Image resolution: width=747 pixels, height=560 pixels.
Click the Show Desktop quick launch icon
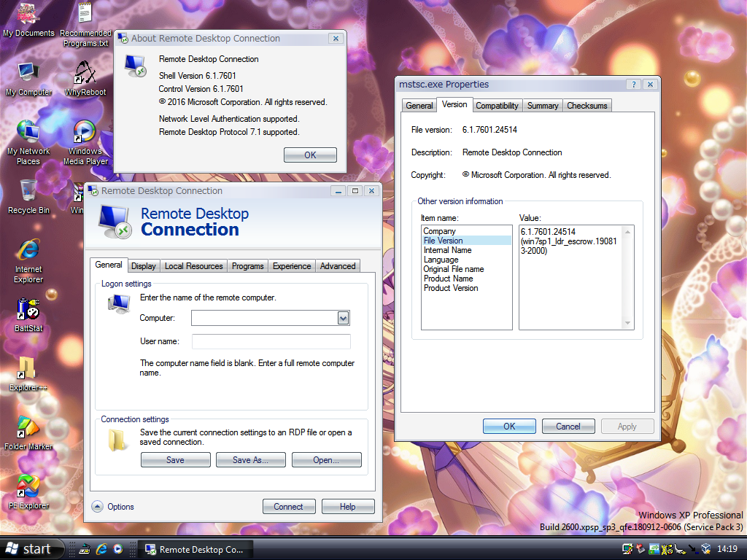click(x=85, y=549)
